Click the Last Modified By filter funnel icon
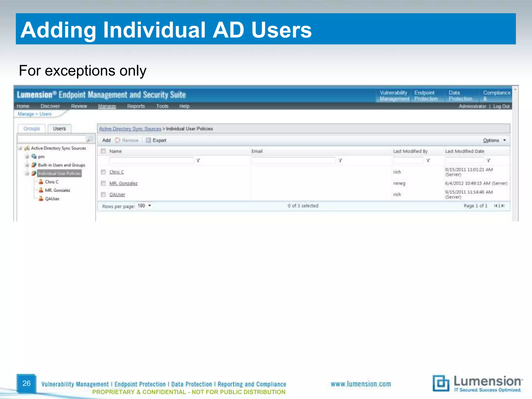 428,160
